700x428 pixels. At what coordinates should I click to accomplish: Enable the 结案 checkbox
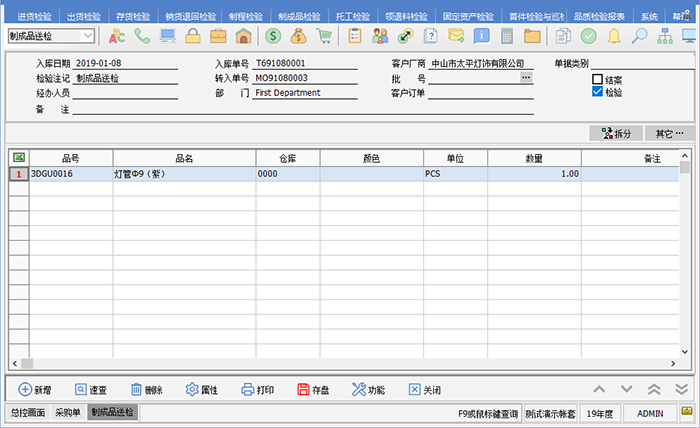click(598, 79)
